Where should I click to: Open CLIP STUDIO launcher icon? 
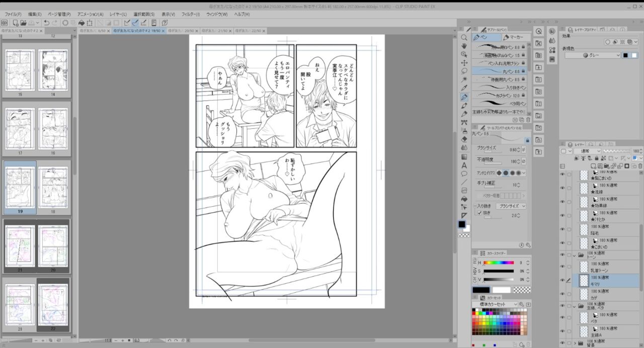point(4,23)
